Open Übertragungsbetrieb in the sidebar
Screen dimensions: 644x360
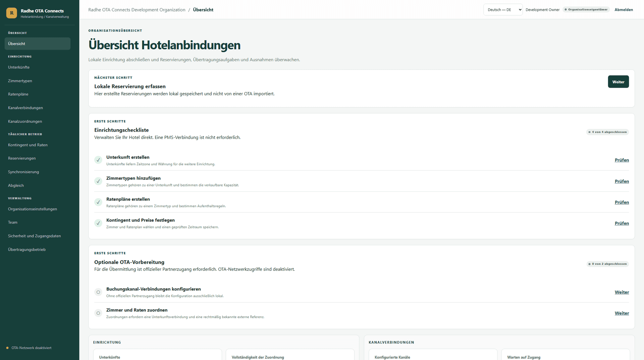pos(38,250)
